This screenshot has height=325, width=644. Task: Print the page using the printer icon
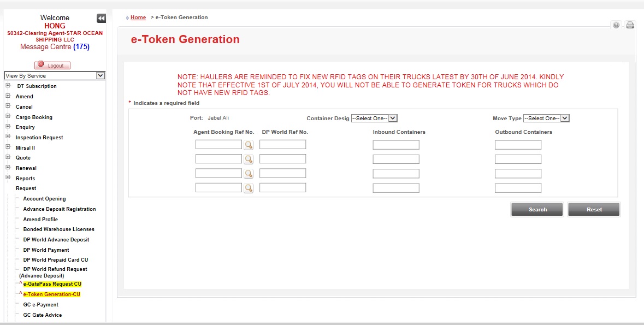click(630, 25)
